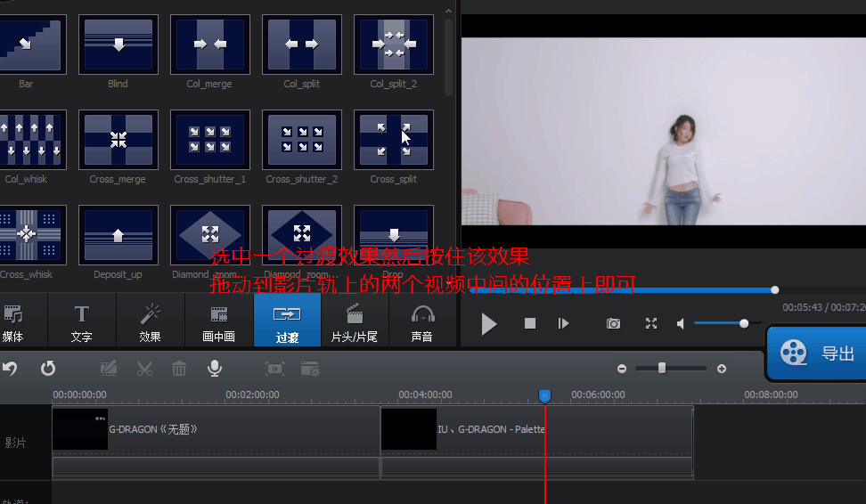Take a snapshot with camera icon
This screenshot has height=504, width=866.
(613, 323)
